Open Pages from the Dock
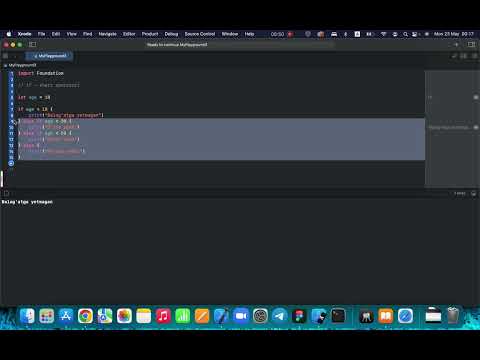480x360 pixels. (x=202, y=316)
